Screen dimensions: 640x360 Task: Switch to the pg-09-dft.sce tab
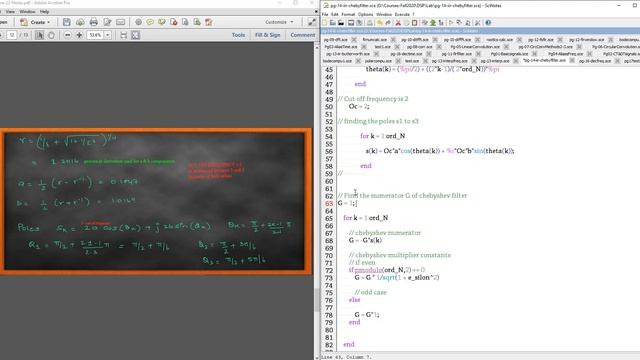coord(336,40)
